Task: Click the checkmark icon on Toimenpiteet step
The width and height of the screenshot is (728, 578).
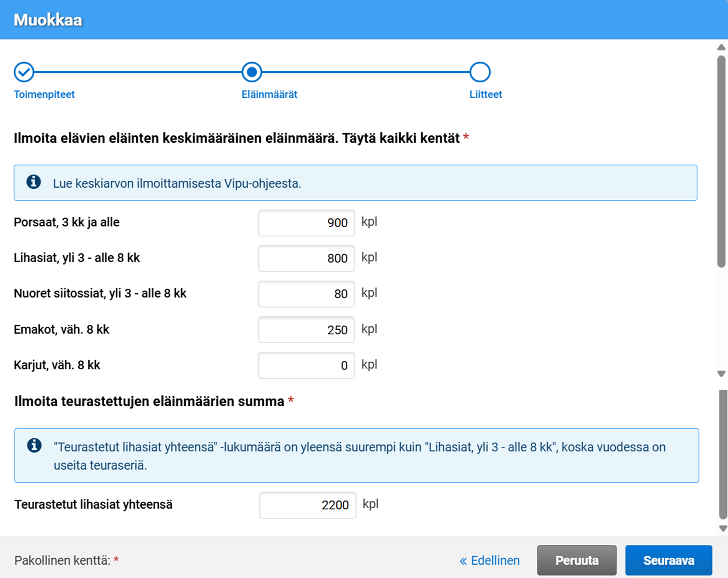Action: (24, 72)
